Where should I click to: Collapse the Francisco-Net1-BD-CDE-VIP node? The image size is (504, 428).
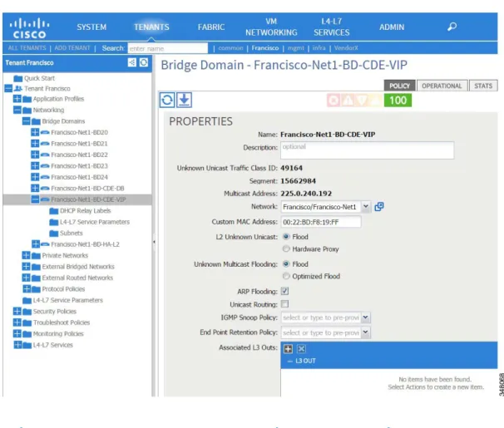tap(35, 199)
